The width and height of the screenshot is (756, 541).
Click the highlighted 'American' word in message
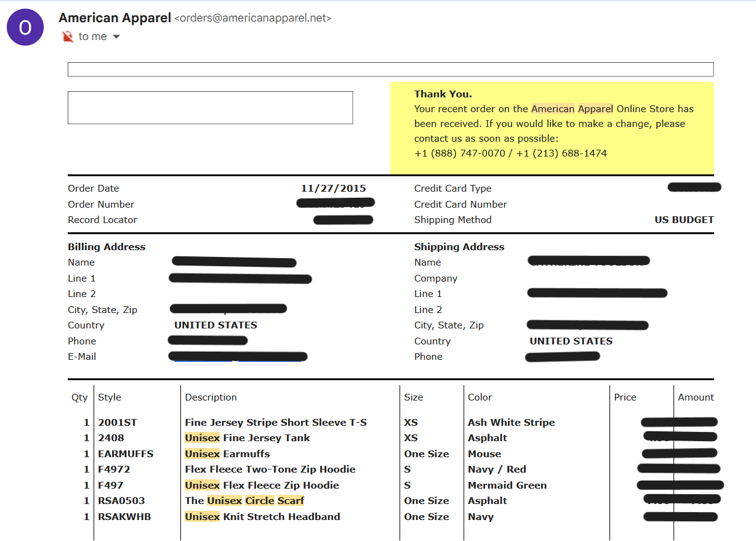pos(553,109)
